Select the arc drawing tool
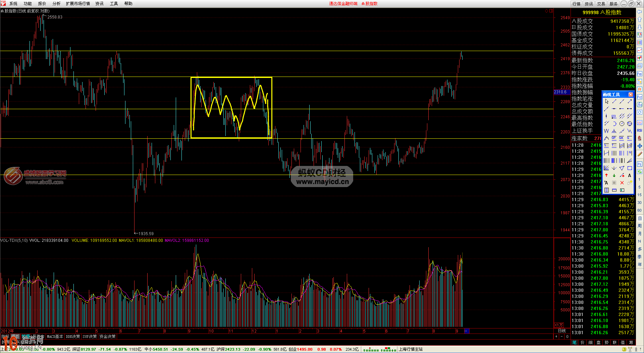This screenshot has width=644, height=353. pos(614,124)
